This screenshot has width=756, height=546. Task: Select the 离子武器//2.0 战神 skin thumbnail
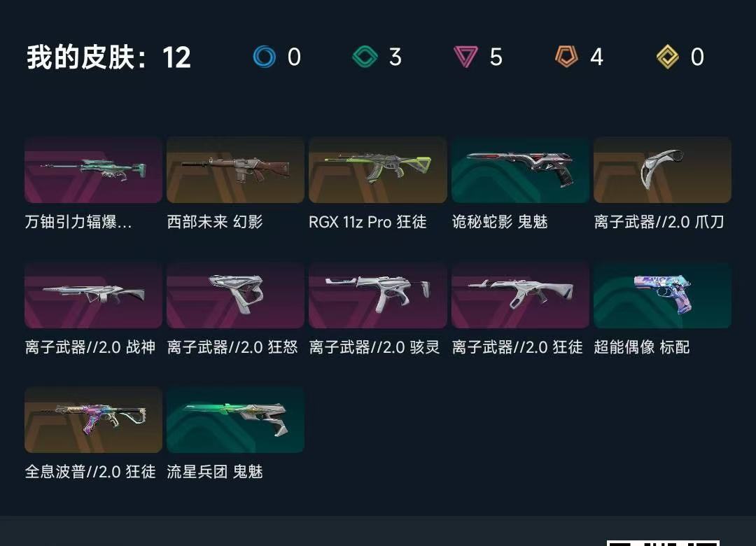(x=93, y=295)
